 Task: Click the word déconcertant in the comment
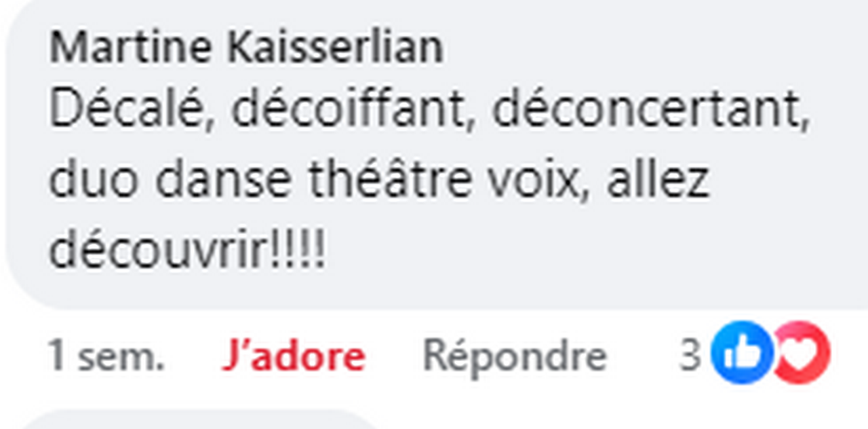(647, 111)
